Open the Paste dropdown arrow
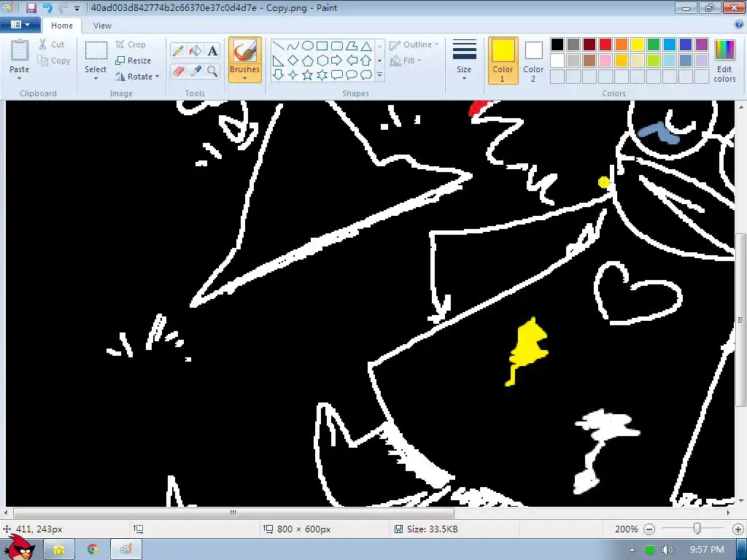Viewport: 747px width, 560px height. (x=19, y=79)
